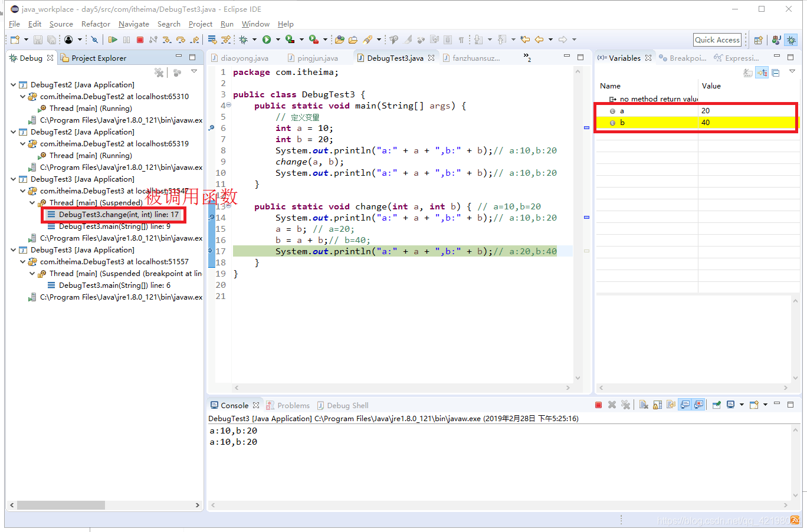Switch to the Breakpoints tab
Screen dimensions: 807x532
683,58
